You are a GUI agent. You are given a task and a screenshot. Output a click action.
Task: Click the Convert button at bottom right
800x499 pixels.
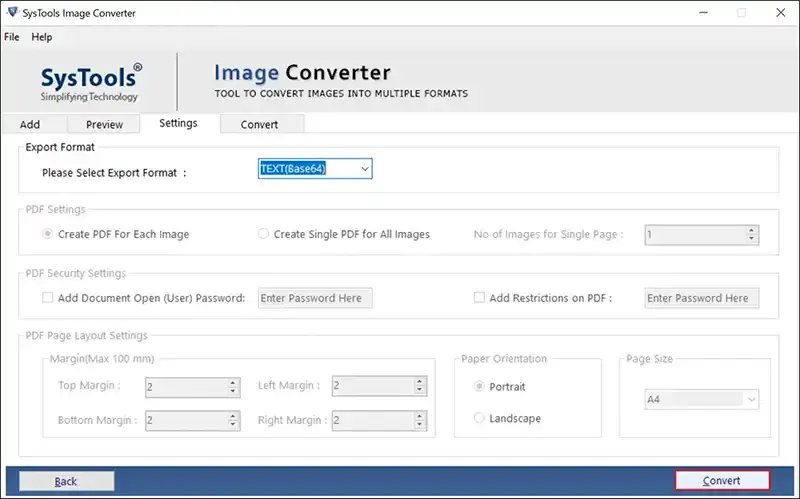coord(722,481)
